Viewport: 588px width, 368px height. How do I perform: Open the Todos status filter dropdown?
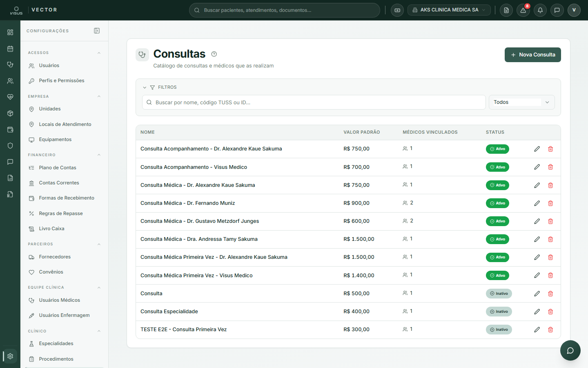coord(521,102)
